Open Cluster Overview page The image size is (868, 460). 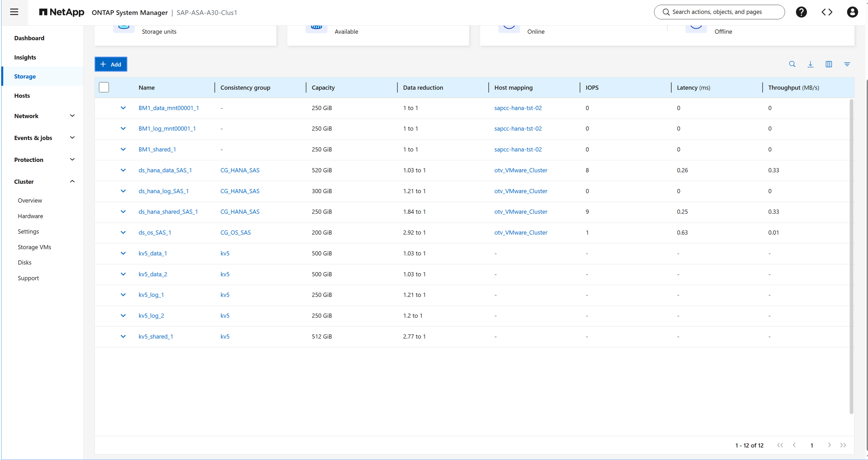coord(30,200)
